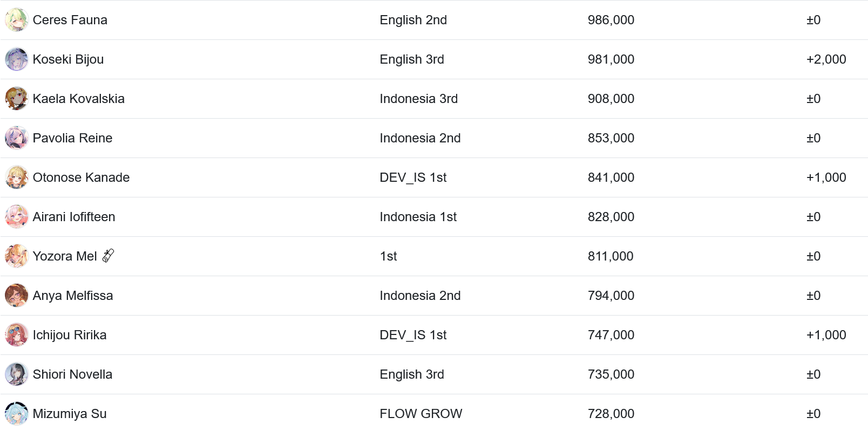
Task: Open Otonose Kanade's avatar icon
Action: 17,177
